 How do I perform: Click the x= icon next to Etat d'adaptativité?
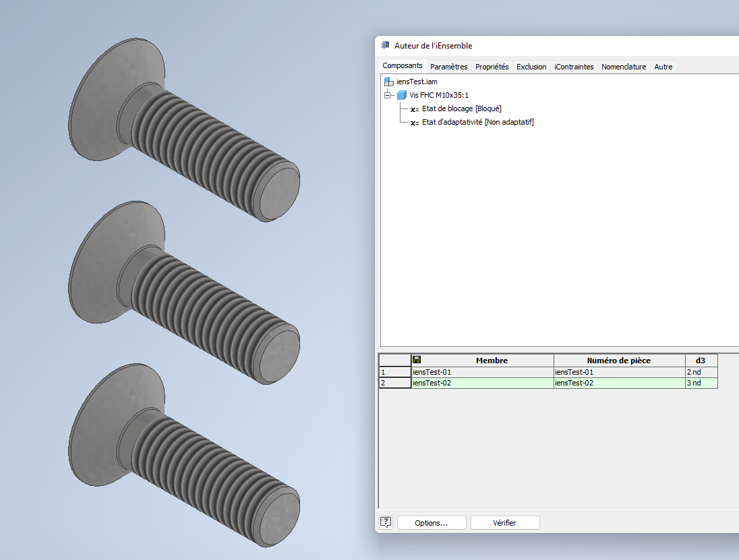point(413,123)
